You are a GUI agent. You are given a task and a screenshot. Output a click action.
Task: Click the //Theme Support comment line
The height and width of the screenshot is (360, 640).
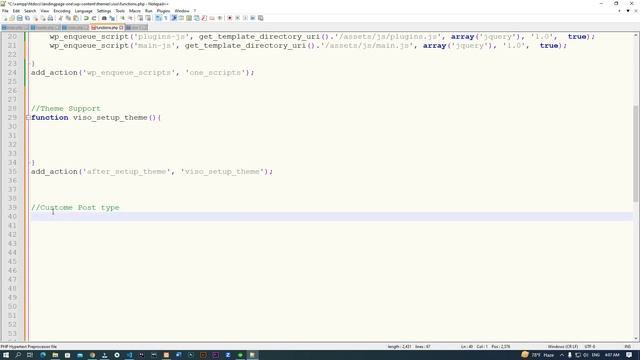coord(66,109)
